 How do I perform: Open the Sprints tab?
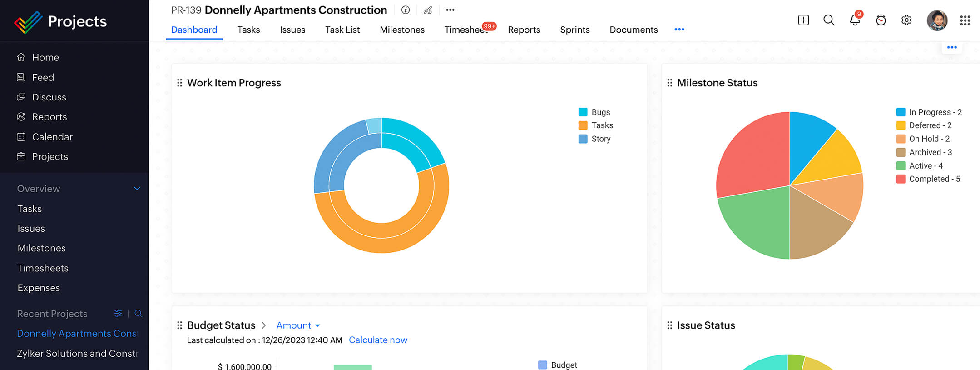574,30
